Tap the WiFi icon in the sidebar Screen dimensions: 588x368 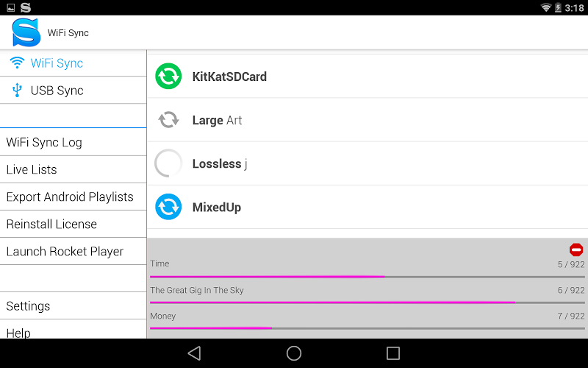17,63
